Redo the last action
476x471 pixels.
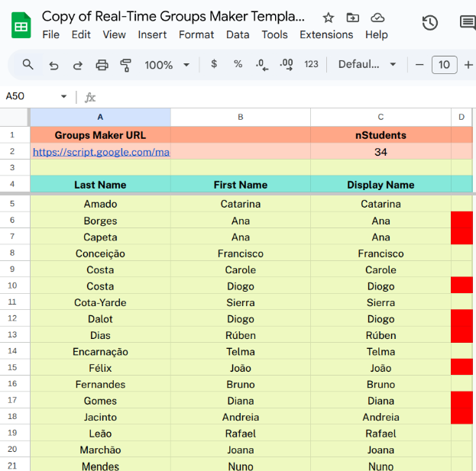tap(77, 65)
